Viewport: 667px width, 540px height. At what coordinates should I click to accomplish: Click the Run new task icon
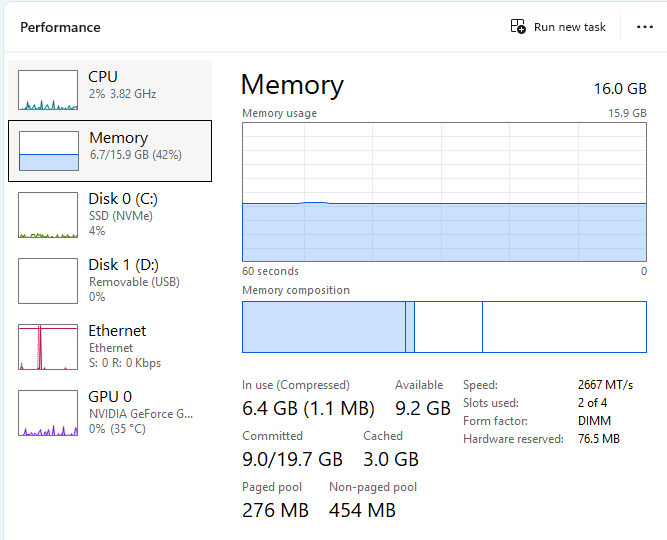click(x=518, y=27)
